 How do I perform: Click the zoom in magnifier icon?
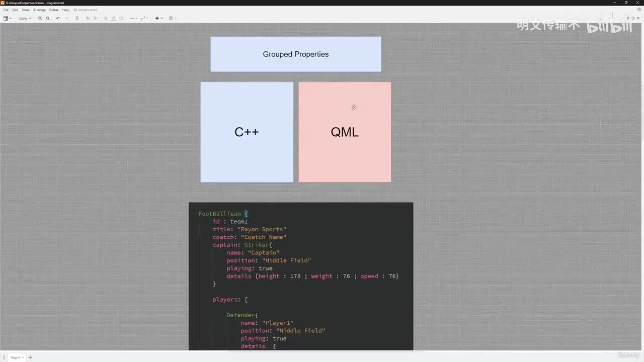click(40, 19)
